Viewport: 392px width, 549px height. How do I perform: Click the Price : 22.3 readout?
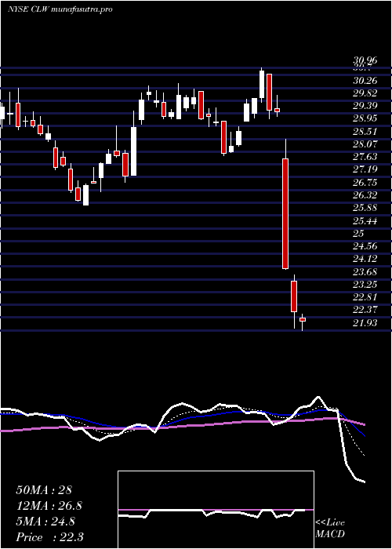coord(49,537)
